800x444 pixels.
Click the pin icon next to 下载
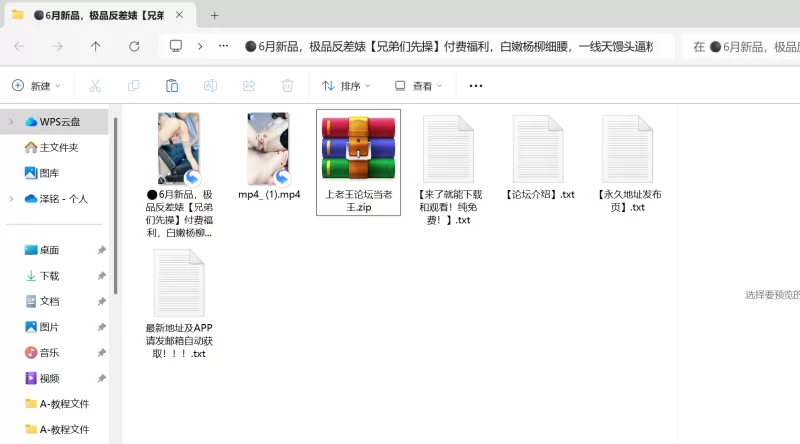tap(102, 276)
